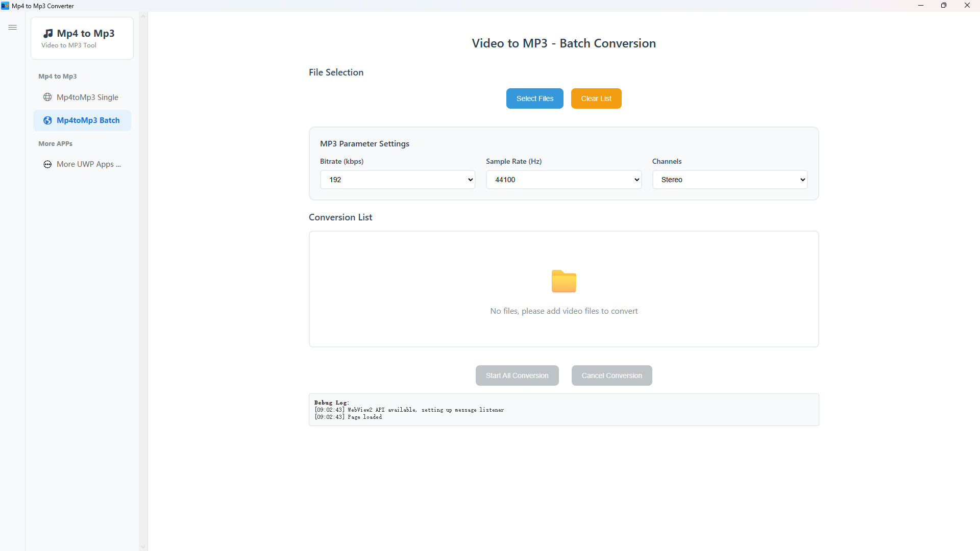
Task: Start All Conversion
Action: pyautogui.click(x=517, y=375)
